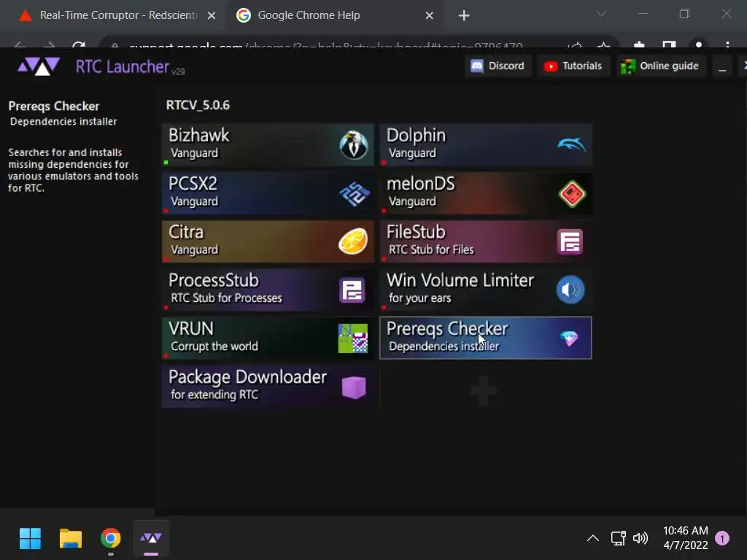Click RTC Launcher taskbar icon
747x560 pixels.
(x=150, y=539)
